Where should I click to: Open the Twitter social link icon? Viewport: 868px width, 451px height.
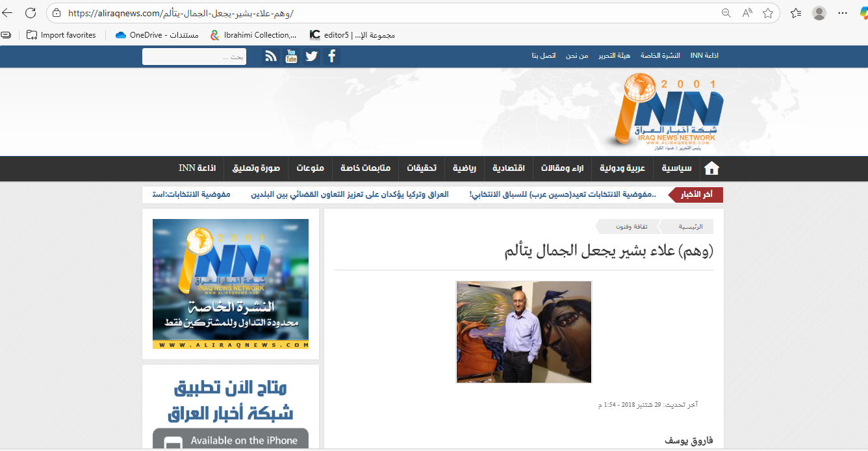(x=311, y=57)
